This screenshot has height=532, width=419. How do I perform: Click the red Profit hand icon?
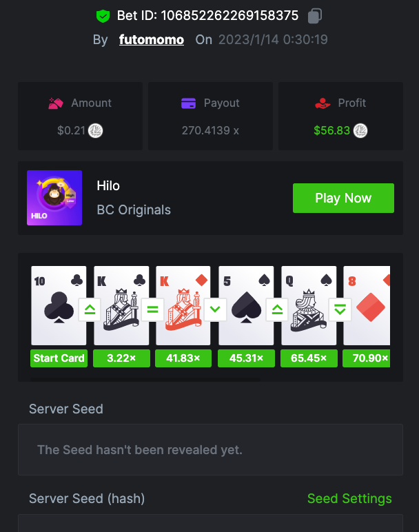coord(323,103)
